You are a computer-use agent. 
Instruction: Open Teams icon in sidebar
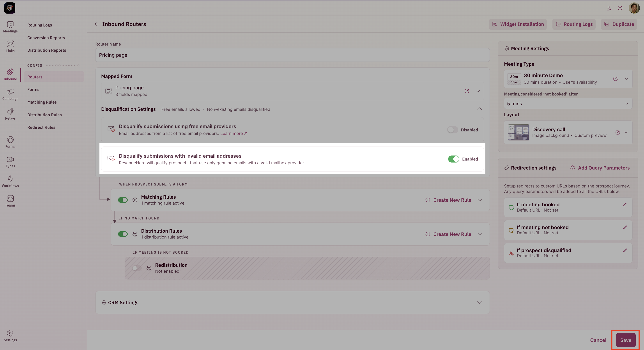coord(10,201)
